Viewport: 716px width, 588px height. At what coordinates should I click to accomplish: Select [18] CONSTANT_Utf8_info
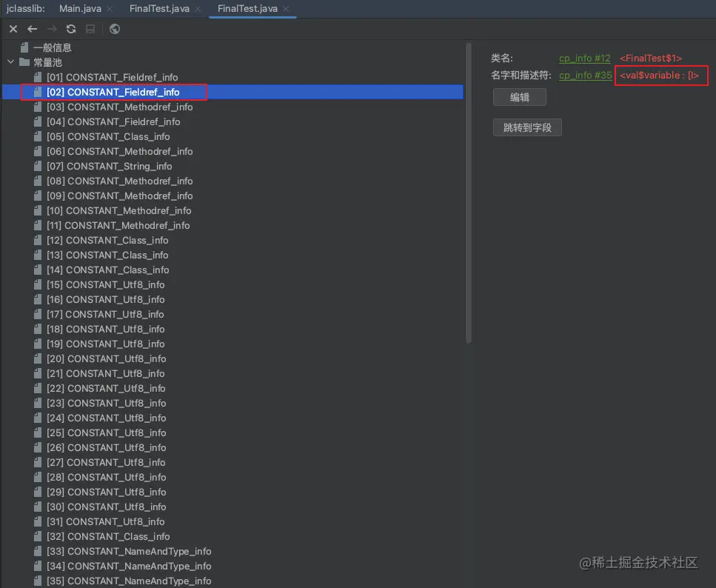point(105,329)
